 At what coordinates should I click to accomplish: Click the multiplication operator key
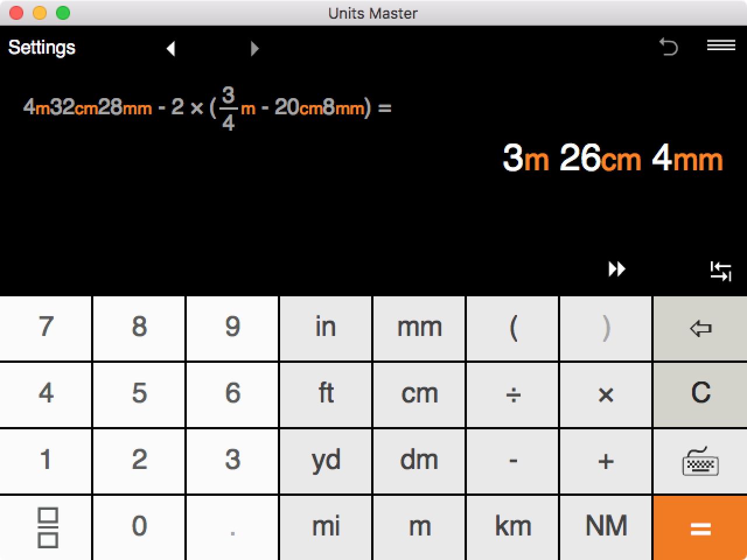606,395
